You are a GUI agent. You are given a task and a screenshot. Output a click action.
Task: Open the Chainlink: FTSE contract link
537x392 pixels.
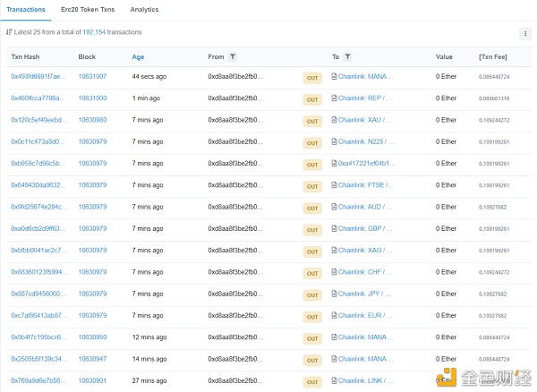click(x=366, y=185)
